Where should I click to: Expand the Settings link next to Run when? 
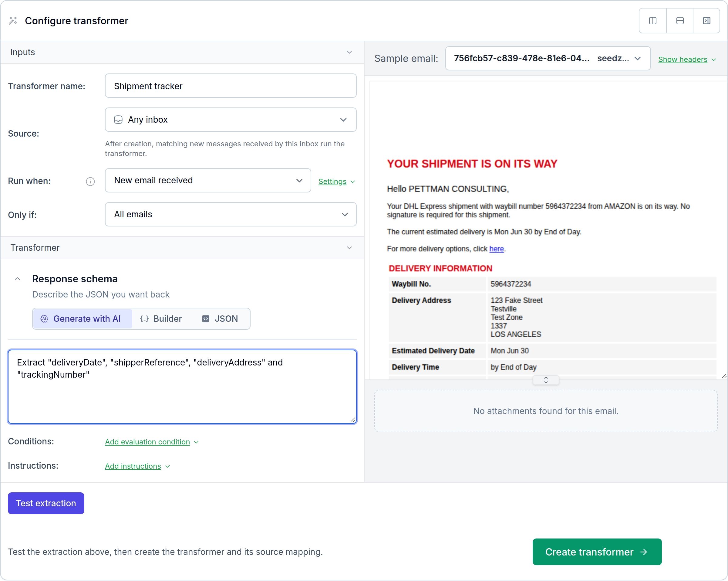coord(337,182)
